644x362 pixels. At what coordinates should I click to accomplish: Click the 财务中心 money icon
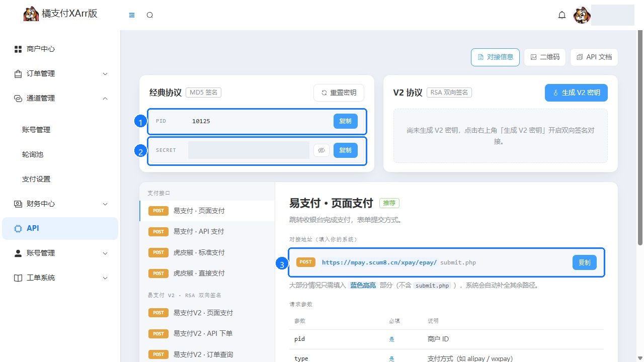click(x=18, y=204)
